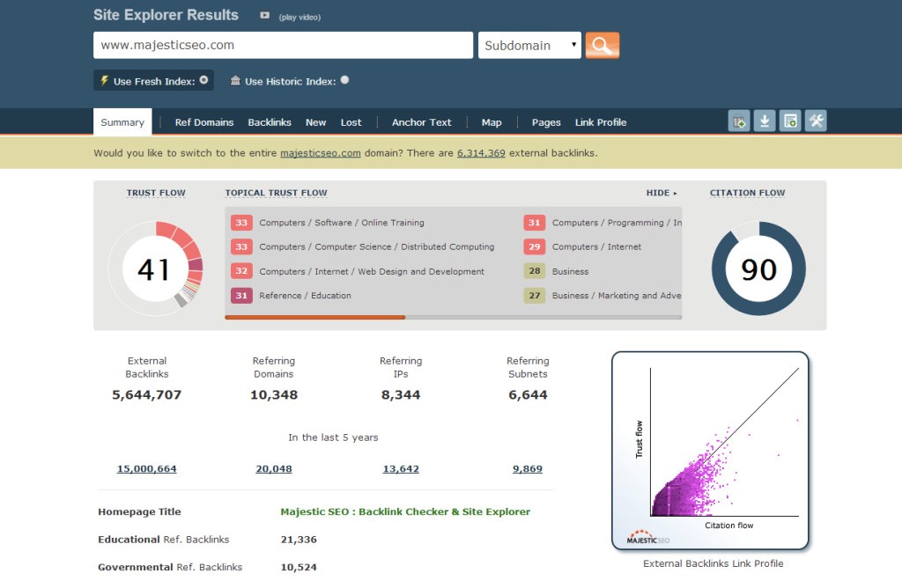902x588 pixels.
Task: Select the Use Fresh Index radio button
Action: (203, 80)
